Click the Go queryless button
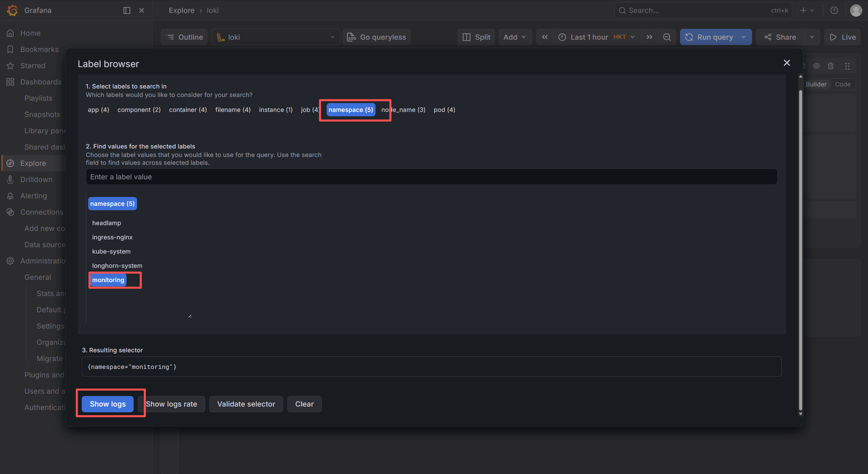This screenshot has width=868, height=474. coord(377,37)
